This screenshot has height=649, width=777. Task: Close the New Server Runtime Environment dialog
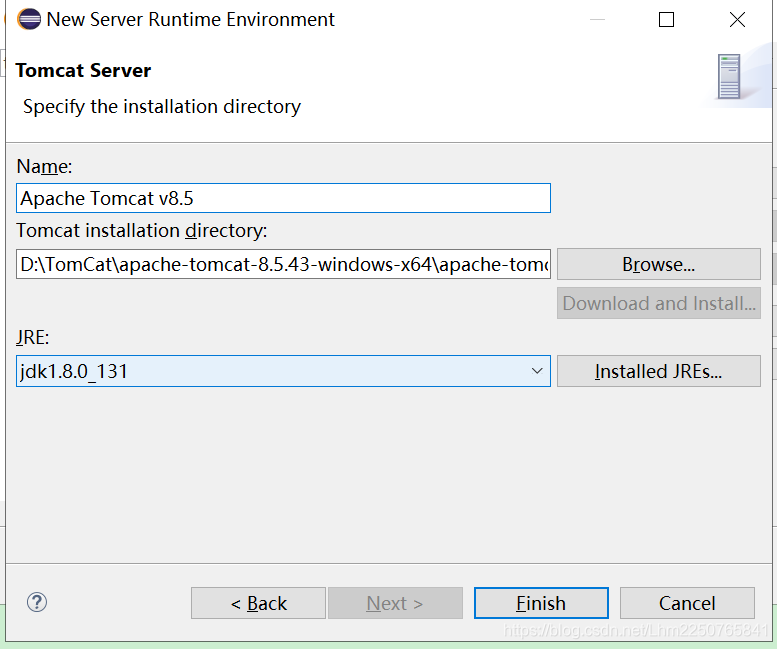pos(737,20)
